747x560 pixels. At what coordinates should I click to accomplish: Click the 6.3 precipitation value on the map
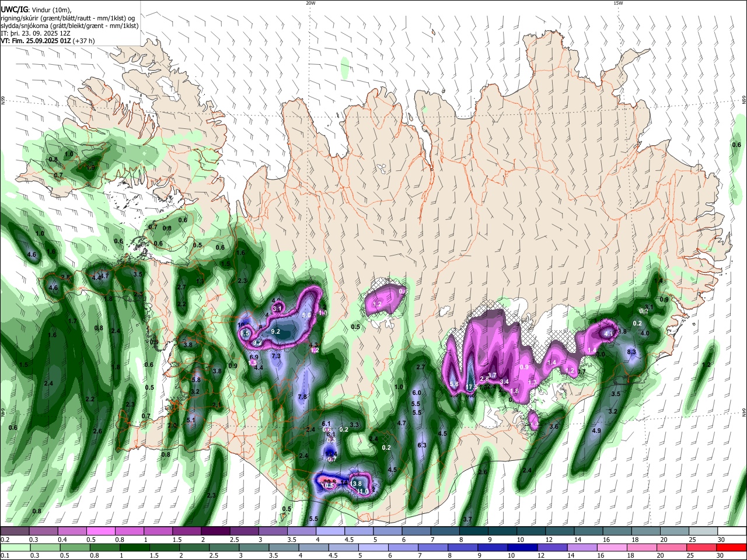point(422,446)
